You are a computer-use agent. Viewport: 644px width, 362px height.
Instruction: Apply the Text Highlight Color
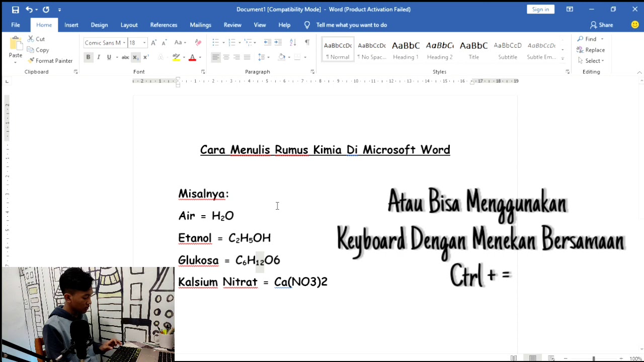[x=176, y=57]
